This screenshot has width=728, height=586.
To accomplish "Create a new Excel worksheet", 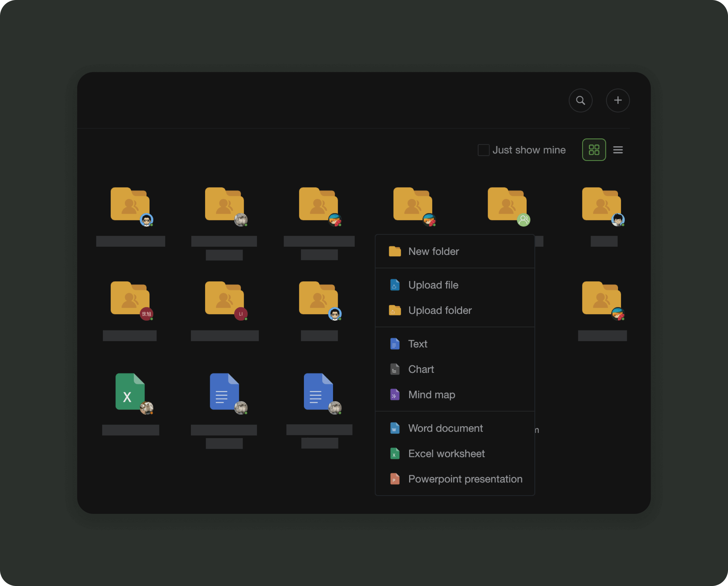I will [x=446, y=454].
